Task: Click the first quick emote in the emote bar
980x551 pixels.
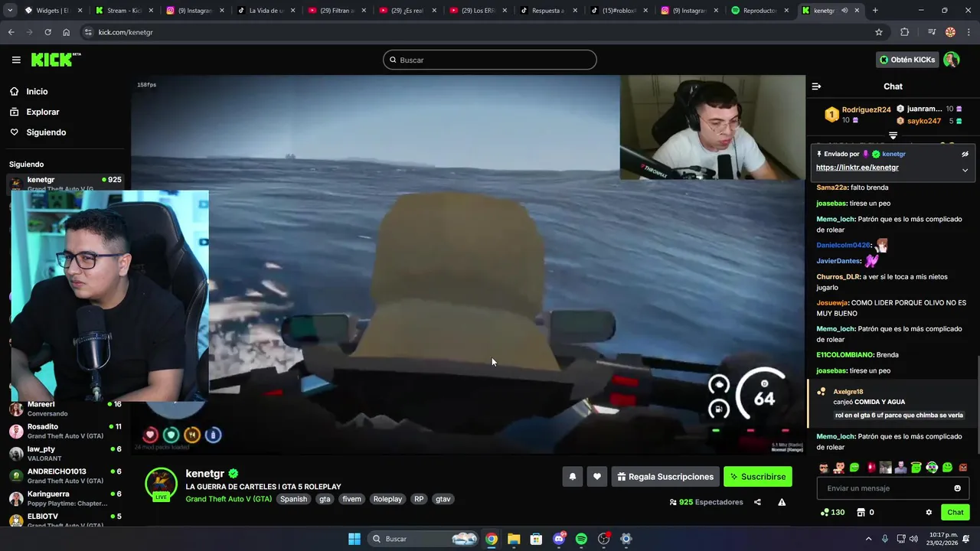Action: pos(823,468)
